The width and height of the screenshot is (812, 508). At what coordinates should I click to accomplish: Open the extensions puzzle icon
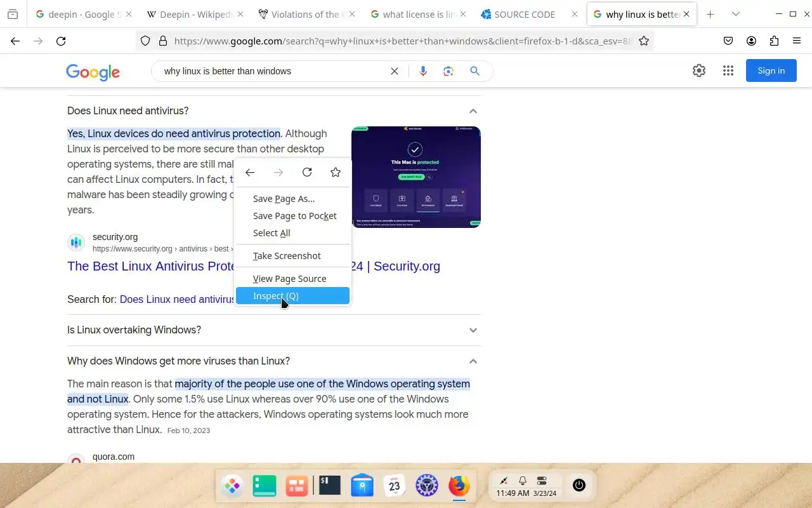point(774,41)
